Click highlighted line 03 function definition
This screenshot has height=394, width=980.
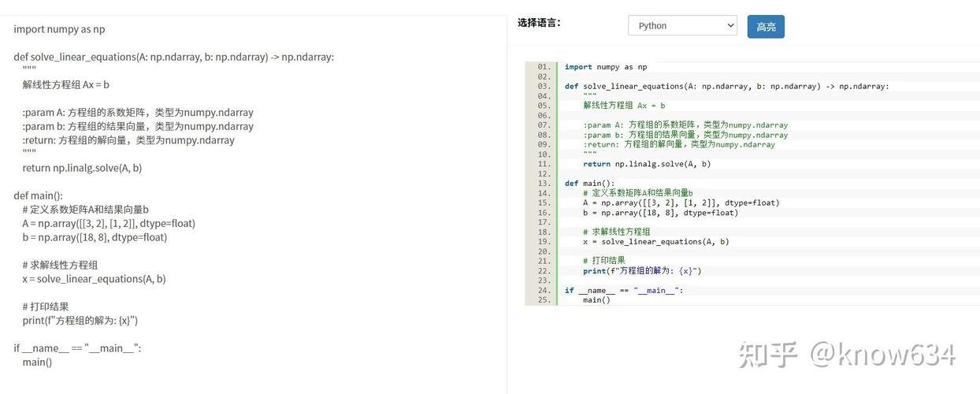(726, 87)
